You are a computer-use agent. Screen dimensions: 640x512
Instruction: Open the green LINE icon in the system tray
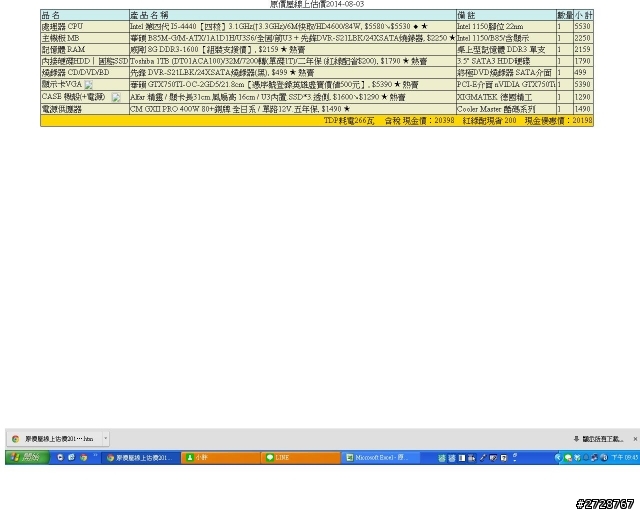point(568,458)
